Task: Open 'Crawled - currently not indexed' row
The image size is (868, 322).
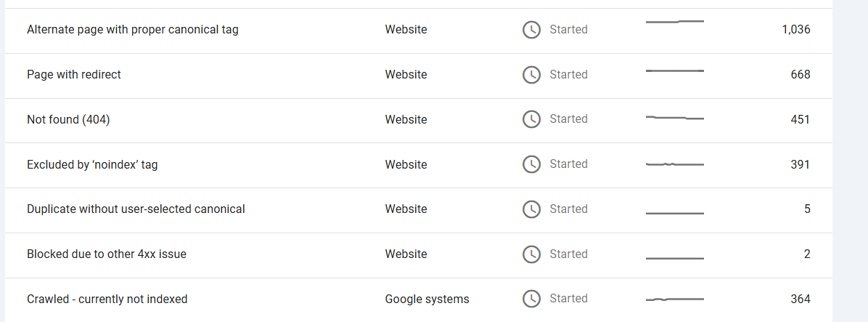Action: 419,300
